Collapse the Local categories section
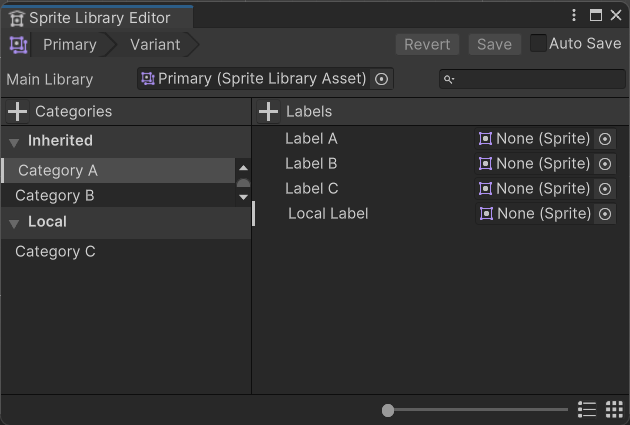This screenshot has height=425, width=630. tap(14, 223)
